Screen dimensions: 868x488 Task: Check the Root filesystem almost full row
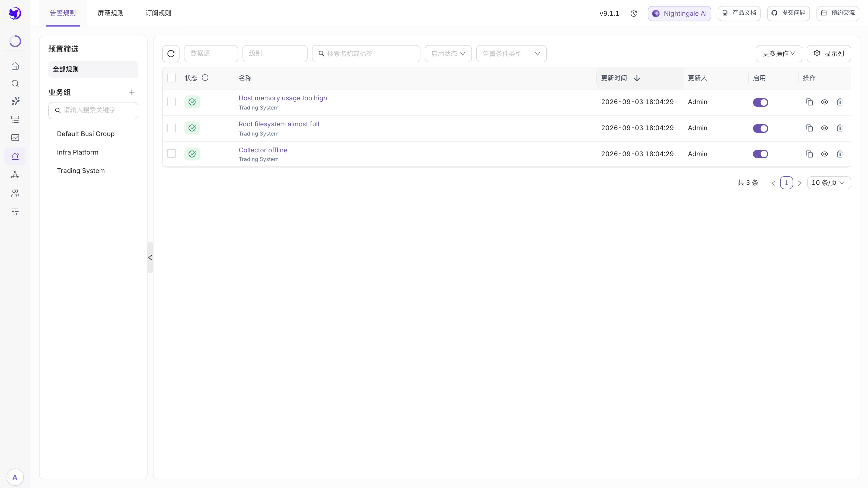click(x=171, y=128)
